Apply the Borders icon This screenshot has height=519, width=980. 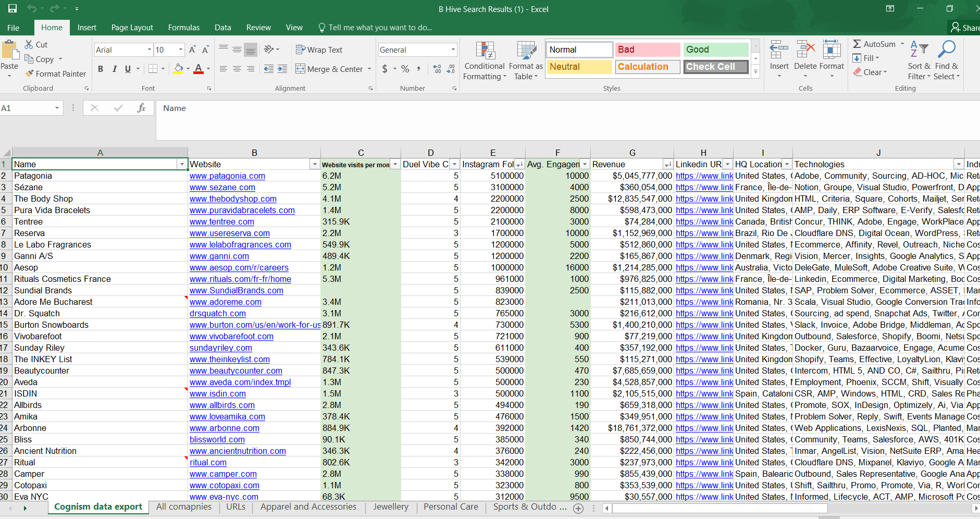(x=153, y=69)
